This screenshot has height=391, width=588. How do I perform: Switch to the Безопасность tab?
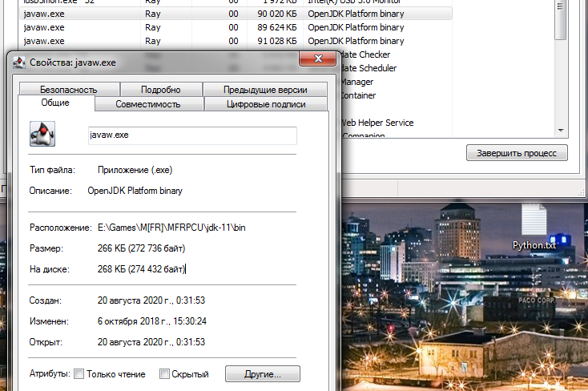69,90
